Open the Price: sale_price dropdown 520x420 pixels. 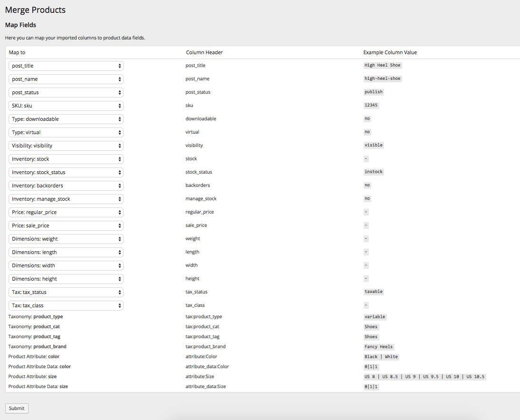(66, 225)
